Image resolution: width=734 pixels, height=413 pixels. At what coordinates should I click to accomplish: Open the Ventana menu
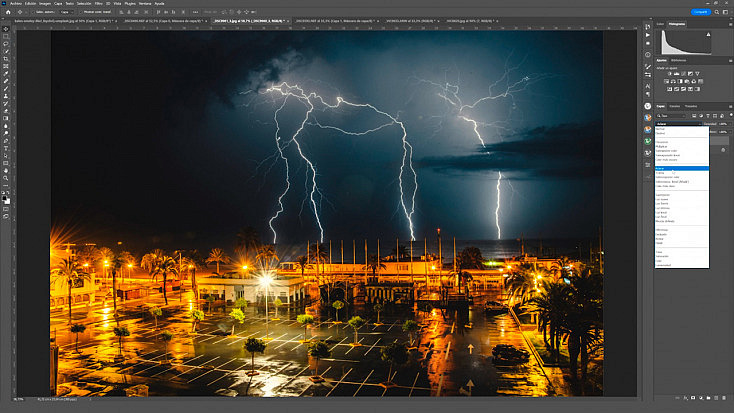pos(145,3)
